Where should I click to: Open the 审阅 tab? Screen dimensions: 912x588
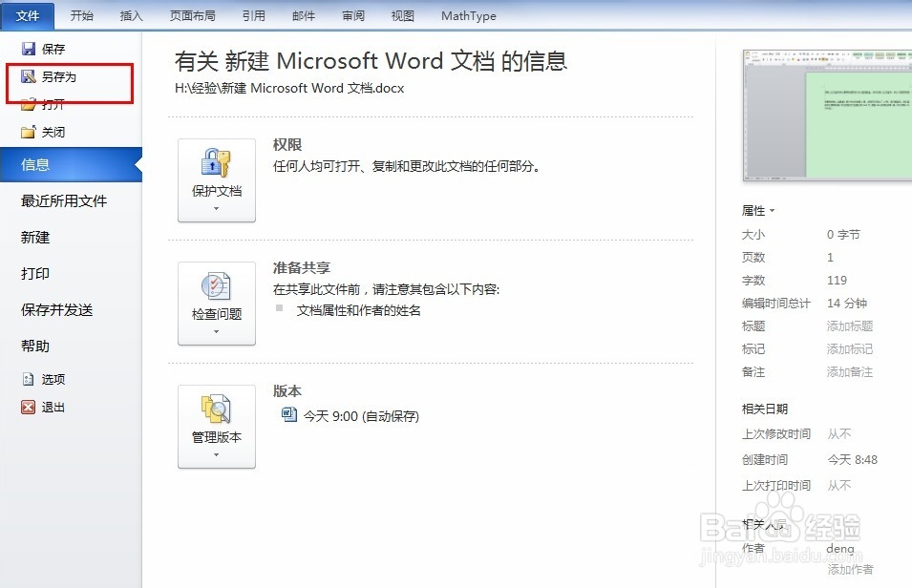pyautogui.click(x=353, y=15)
